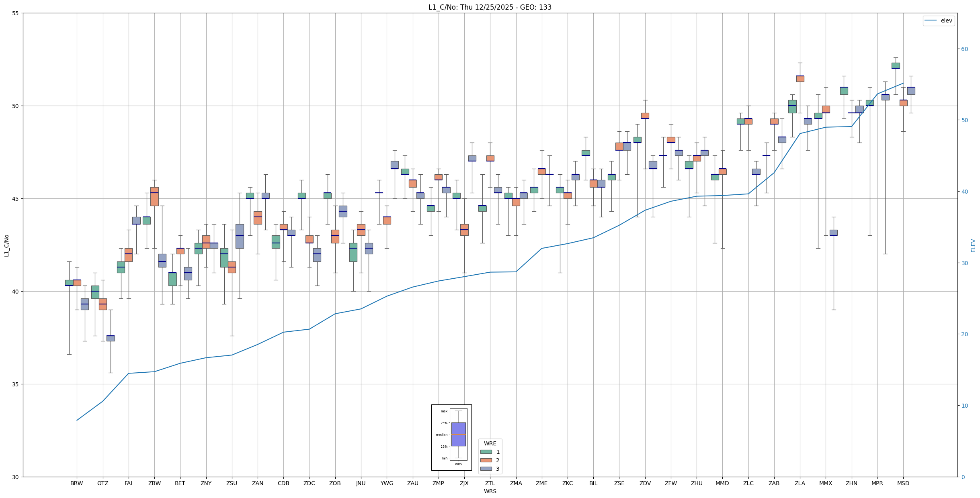Click the orange WRE 2 legend swatch
980x498 pixels.
(486, 460)
